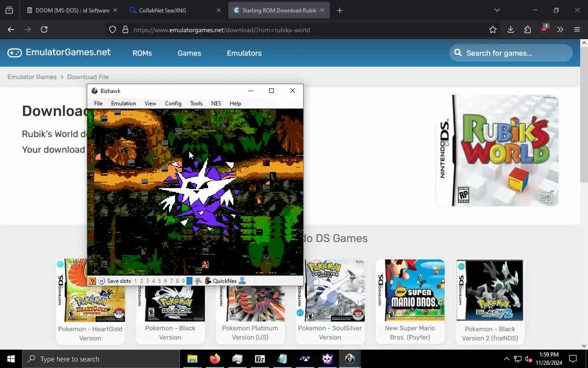Click the question-block icon in Bizhawk status bar
The width and height of the screenshot is (588, 368).
point(92,281)
